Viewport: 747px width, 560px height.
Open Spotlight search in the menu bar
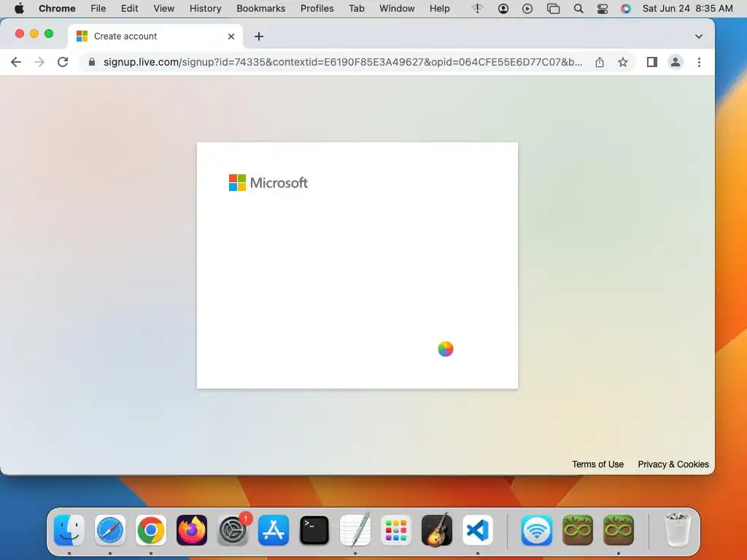pyautogui.click(x=578, y=9)
